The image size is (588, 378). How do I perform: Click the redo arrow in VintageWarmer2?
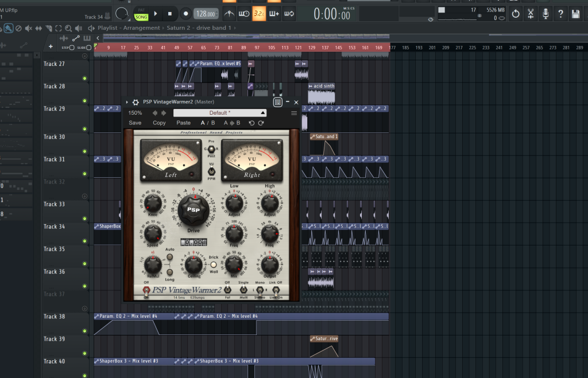tap(261, 123)
